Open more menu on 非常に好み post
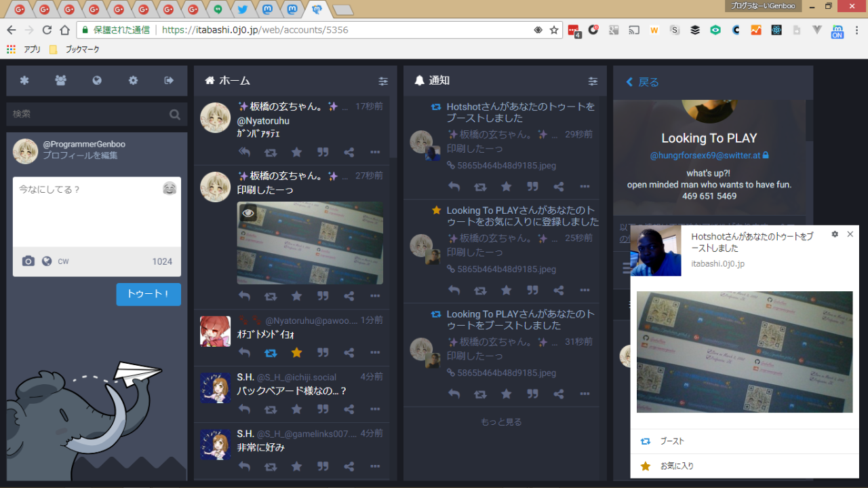 tap(375, 466)
